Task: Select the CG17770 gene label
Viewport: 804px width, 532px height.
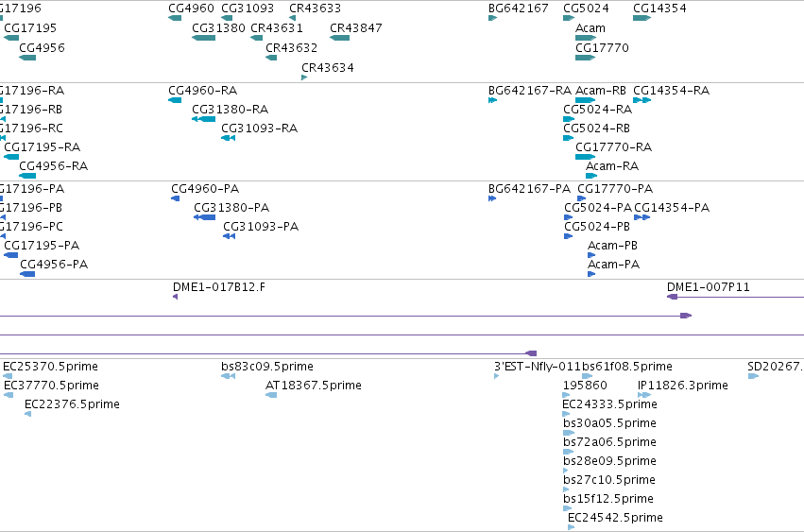Action: [x=602, y=48]
